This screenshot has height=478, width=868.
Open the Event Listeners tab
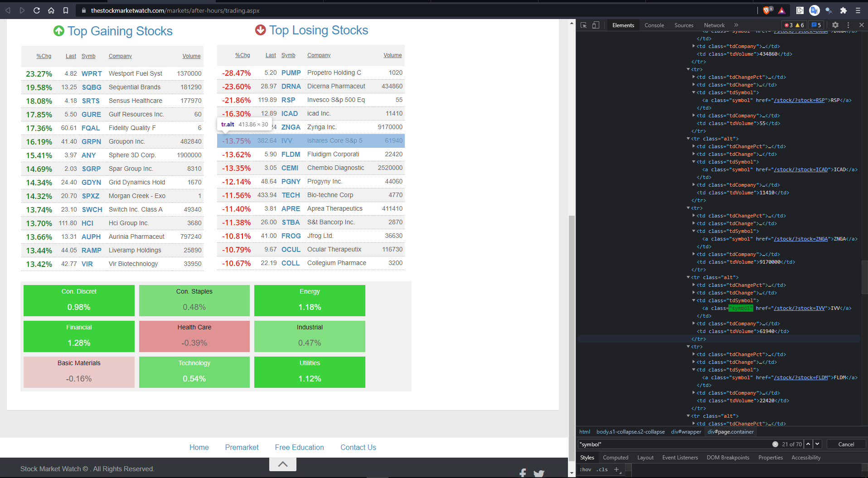tap(680, 458)
